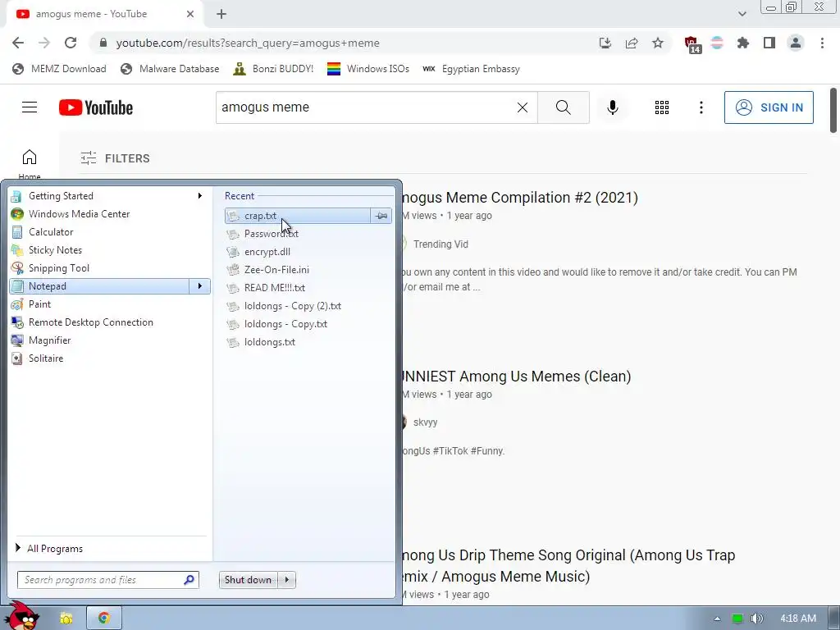The height and width of the screenshot is (630, 840).
Task: Open recent file loldongs - Copy (2).txt
Action: 308,306
